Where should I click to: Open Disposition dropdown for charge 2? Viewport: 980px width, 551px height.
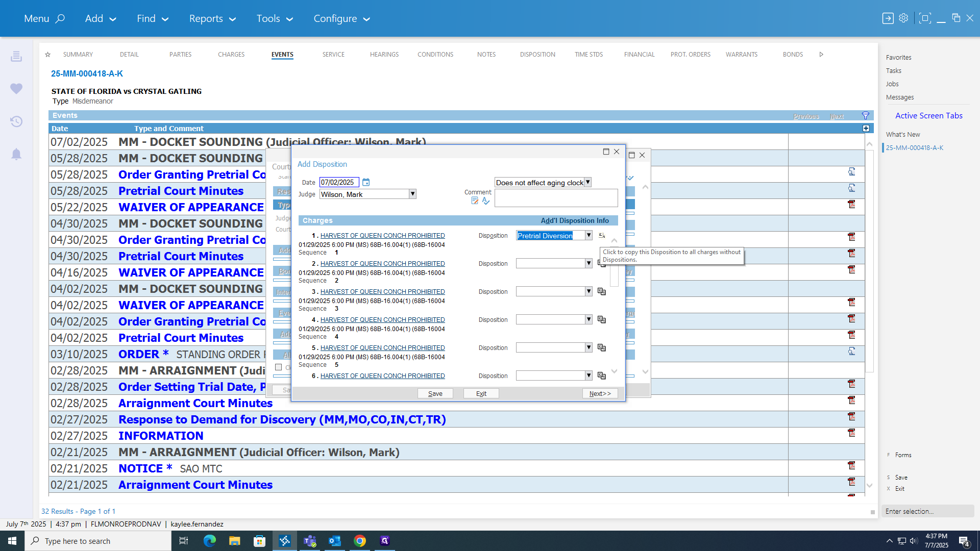pyautogui.click(x=588, y=263)
